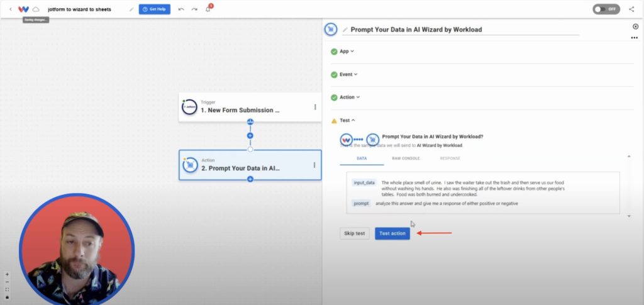The height and width of the screenshot is (305, 644).
Task: Edit action title with pencil icon
Action: click(345, 30)
